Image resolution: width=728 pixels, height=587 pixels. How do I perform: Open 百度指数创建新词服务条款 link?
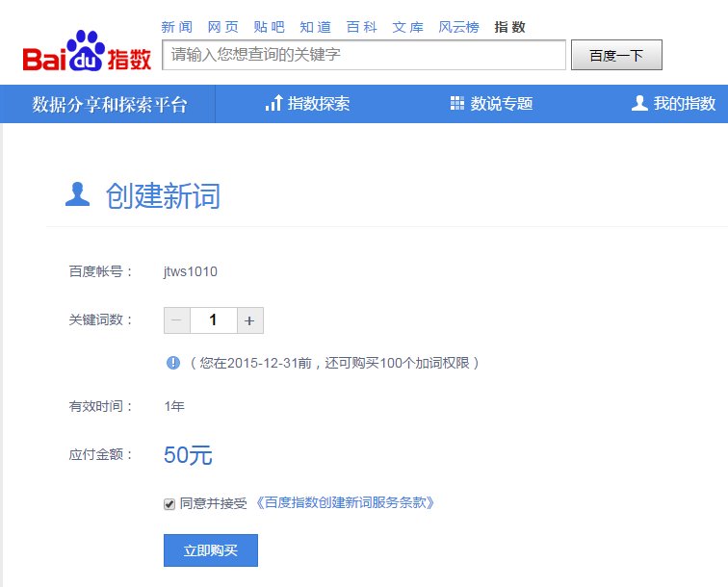coord(345,503)
